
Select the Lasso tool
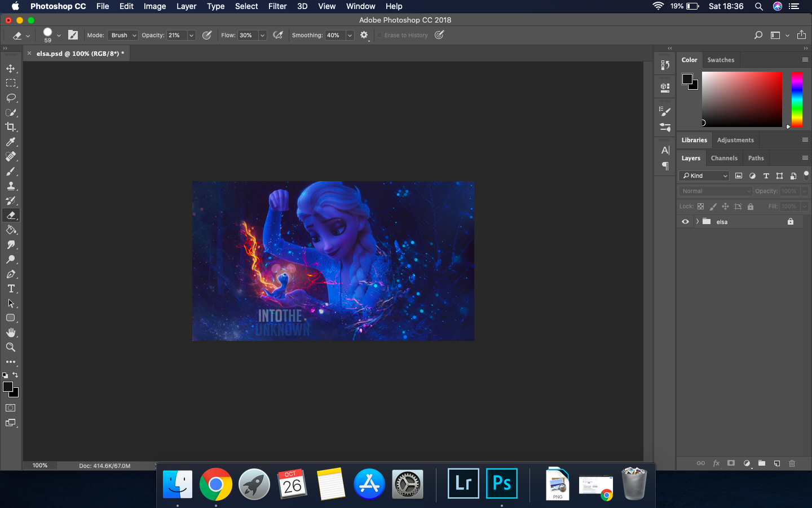[11, 98]
